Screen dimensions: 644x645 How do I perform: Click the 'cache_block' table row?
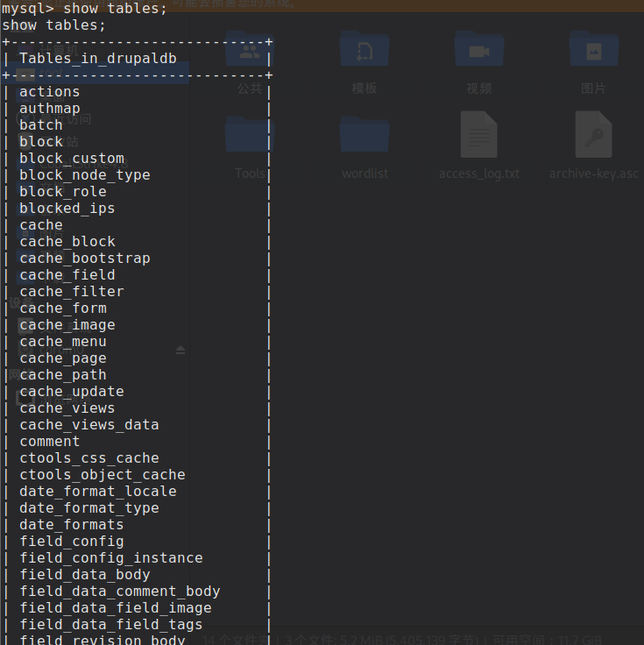137,242
